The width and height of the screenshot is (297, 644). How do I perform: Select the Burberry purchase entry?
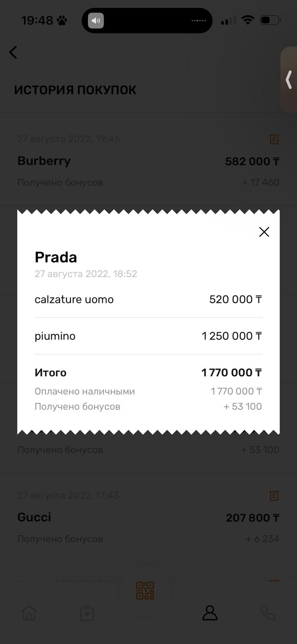click(44, 161)
